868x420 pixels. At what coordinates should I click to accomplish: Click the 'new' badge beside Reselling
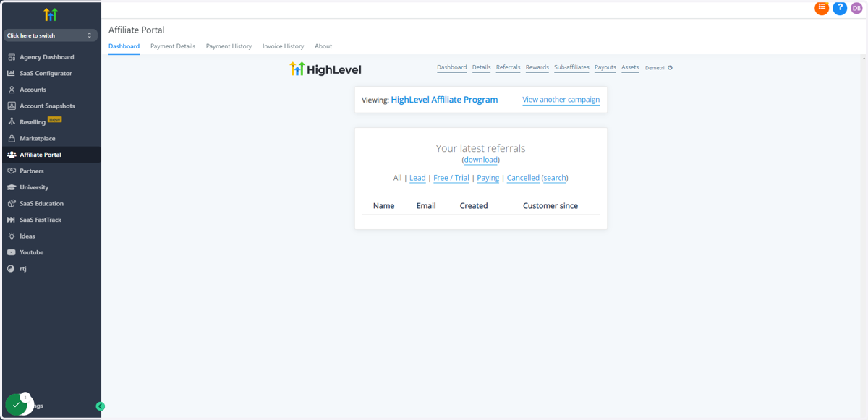coord(55,119)
